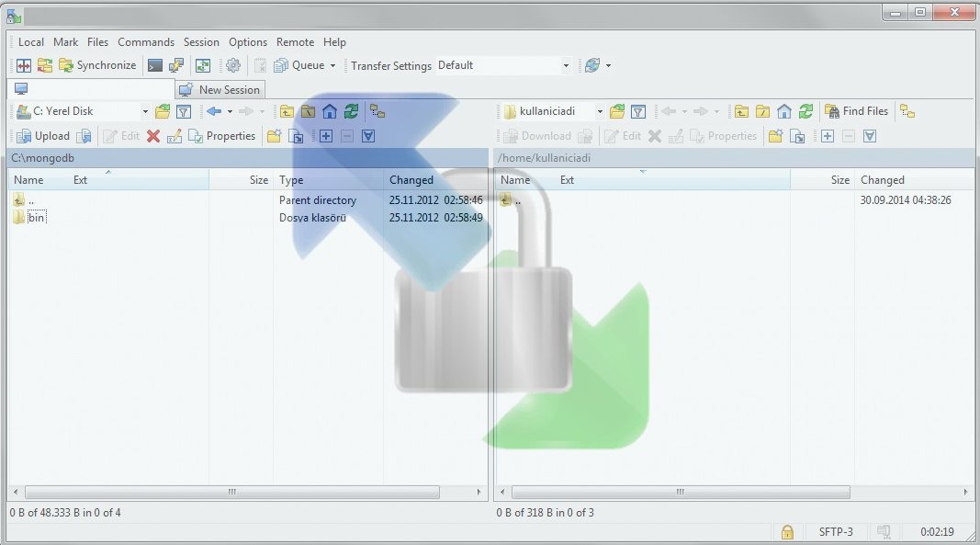Click the Synchronize Browsing icon
Image resolution: width=980 pixels, height=545 pixels.
[x=45, y=65]
